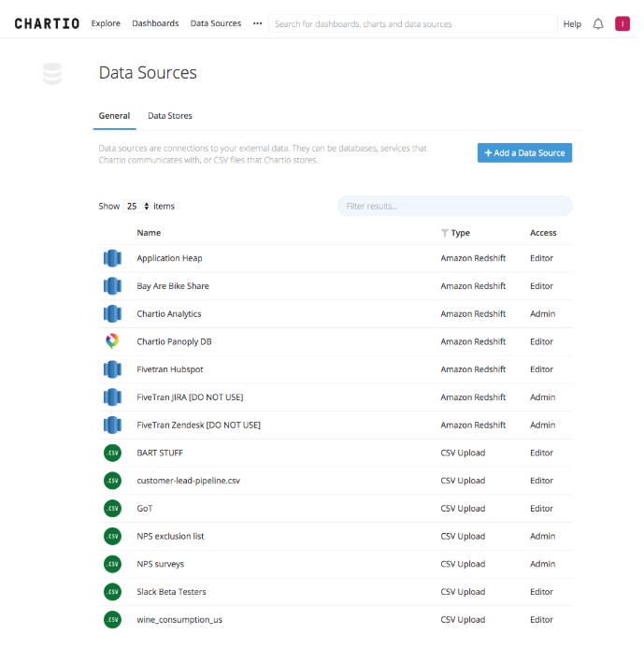Screen dimensions: 644x664
Task: Click CSV Upload type for GoT
Action: click(463, 509)
